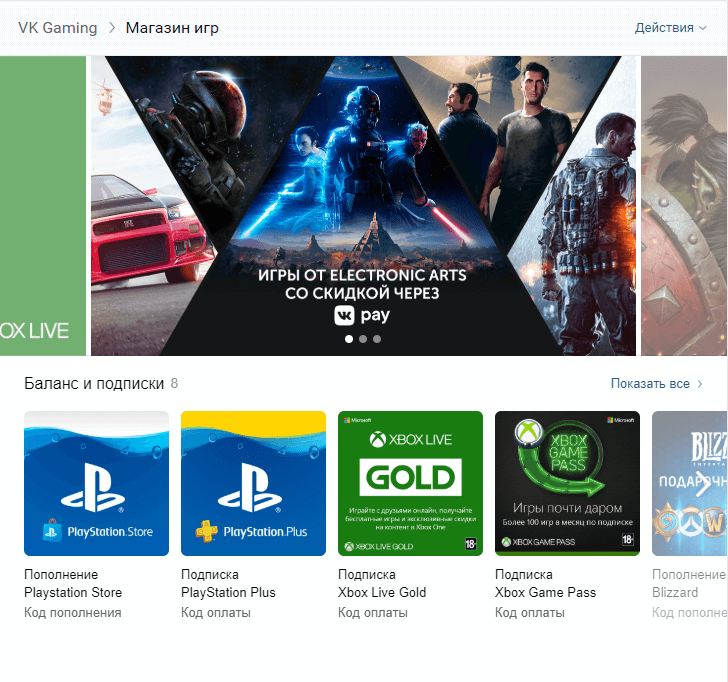Open Подписка PlayStation Plus title link
The width and height of the screenshot is (728, 682).
(228, 584)
